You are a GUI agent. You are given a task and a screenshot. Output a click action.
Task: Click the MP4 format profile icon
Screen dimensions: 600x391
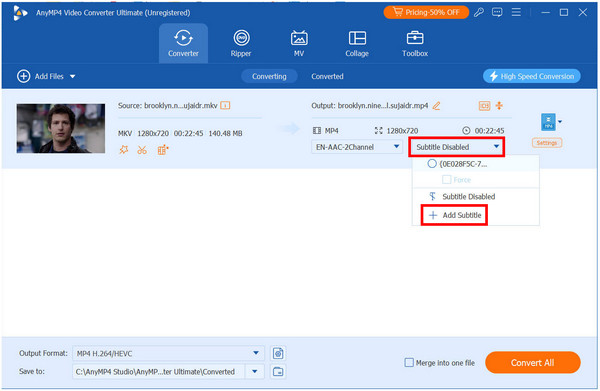tap(548, 122)
